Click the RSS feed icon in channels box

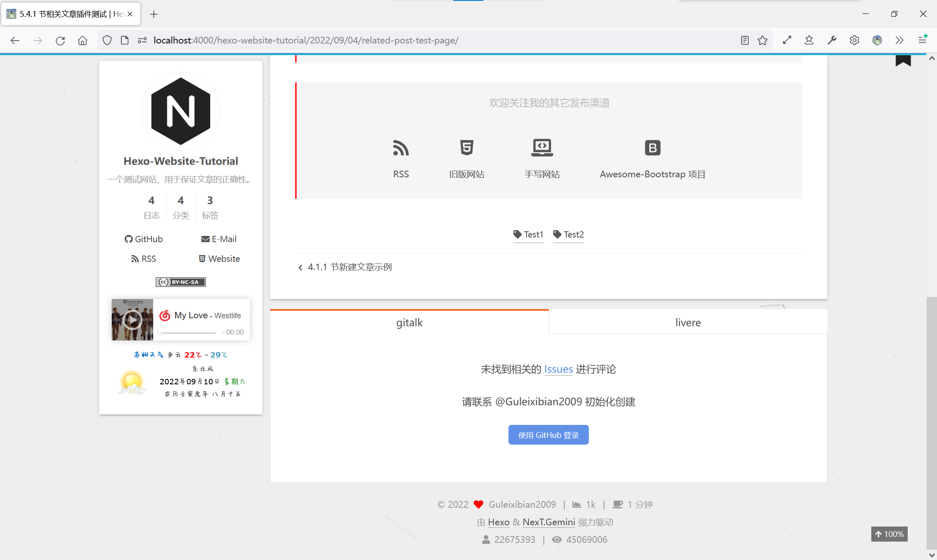click(400, 148)
